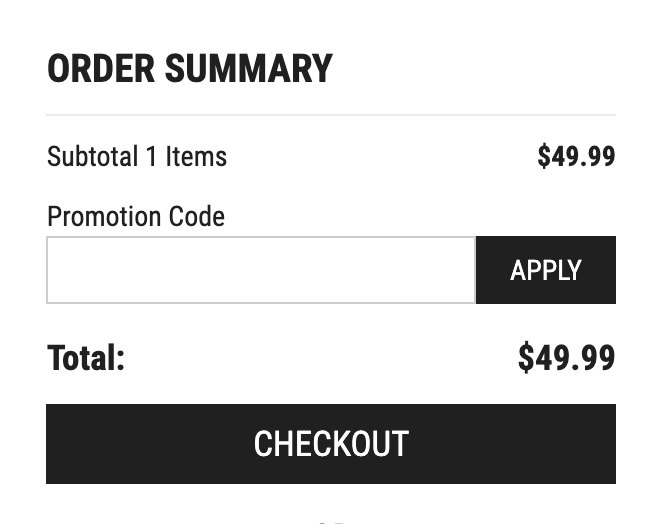This screenshot has height=524, width=658.
Task: Proceed to checkout with the black button
Action: [x=331, y=444]
